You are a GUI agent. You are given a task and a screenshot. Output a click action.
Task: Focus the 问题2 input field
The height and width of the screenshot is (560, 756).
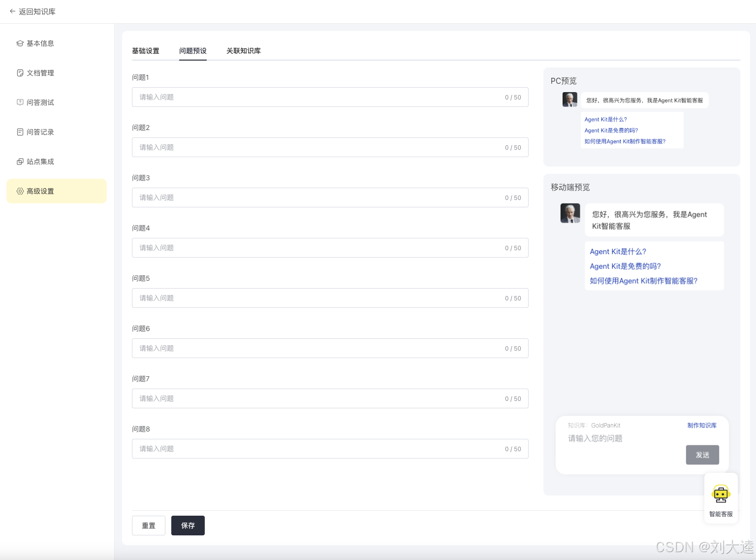click(330, 147)
